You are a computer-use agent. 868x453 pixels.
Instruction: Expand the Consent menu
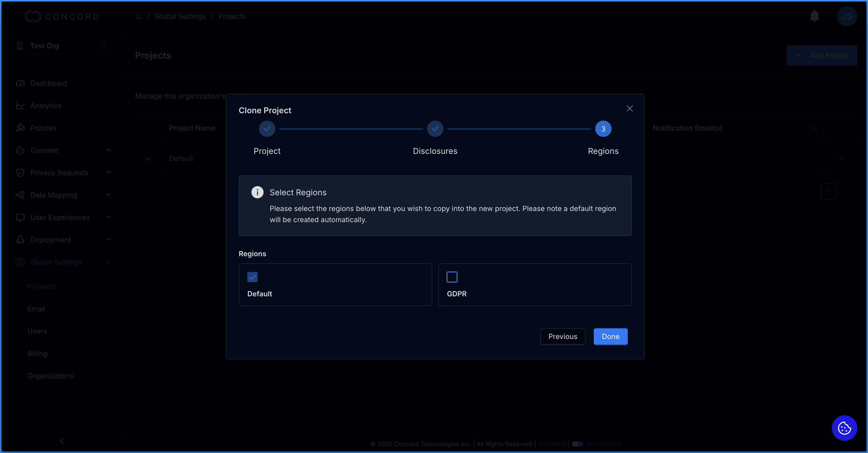63,150
